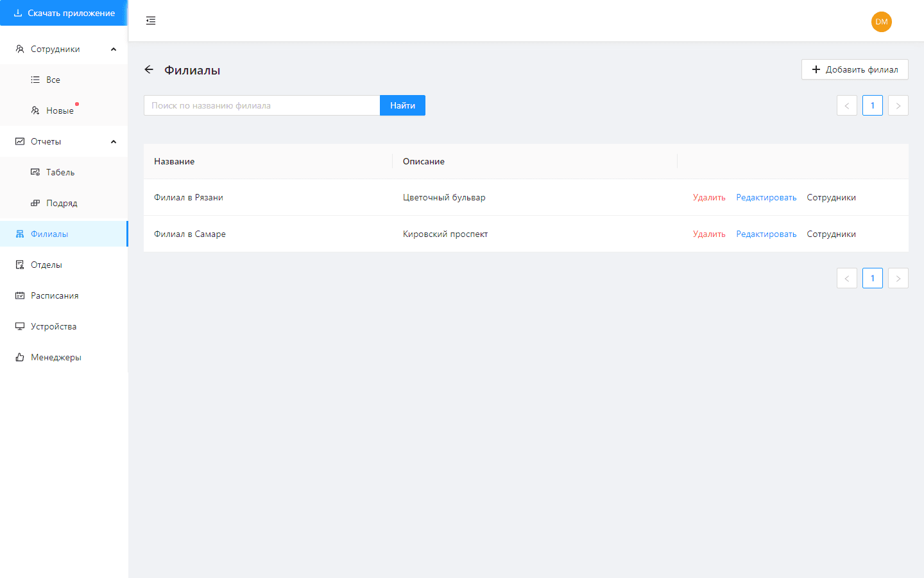The image size is (924, 578).
Task: Click the Филиалы branch icon in sidebar
Action: pos(20,234)
